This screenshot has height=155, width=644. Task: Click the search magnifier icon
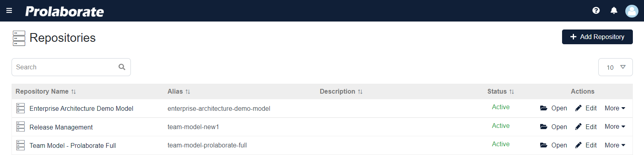[122, 67]
